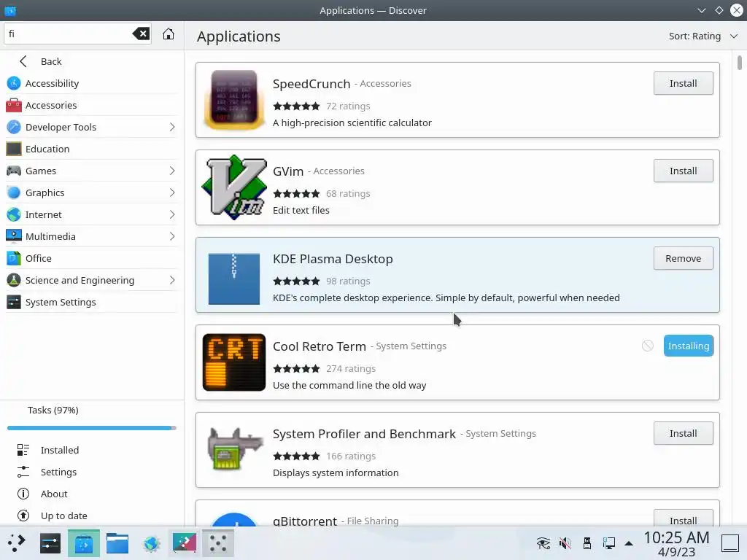The width and height of the screenshot is (747, 560).
Task: Install System Profiler and Benchmark
Action: pyautogui.click(x=683, y=433)
